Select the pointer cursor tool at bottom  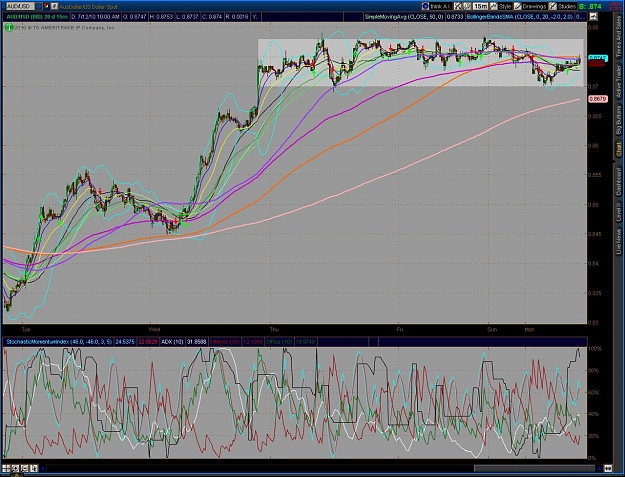[x=33, y=468]
